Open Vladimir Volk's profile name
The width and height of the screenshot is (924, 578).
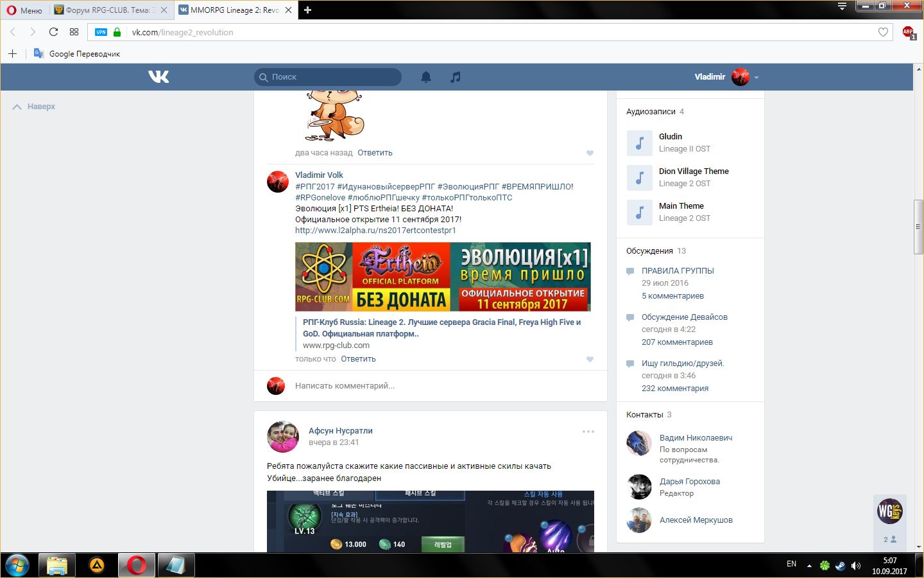tap(319, 175)
